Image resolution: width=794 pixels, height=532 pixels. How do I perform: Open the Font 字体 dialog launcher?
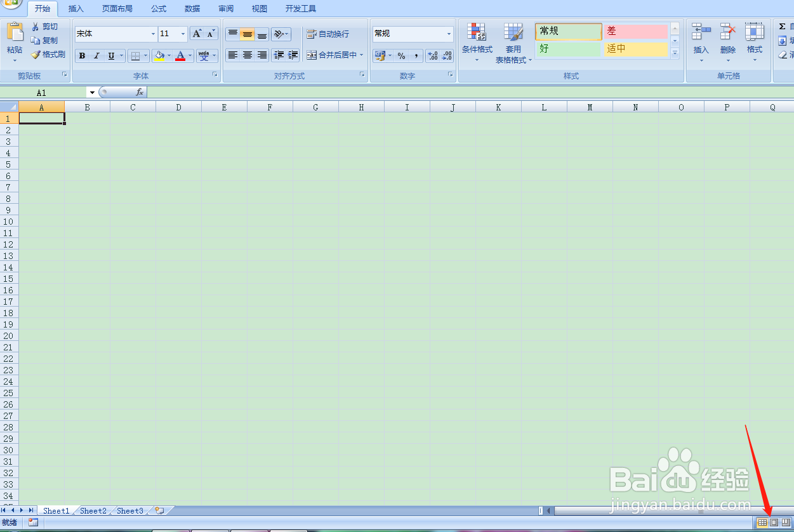[215, 75]
